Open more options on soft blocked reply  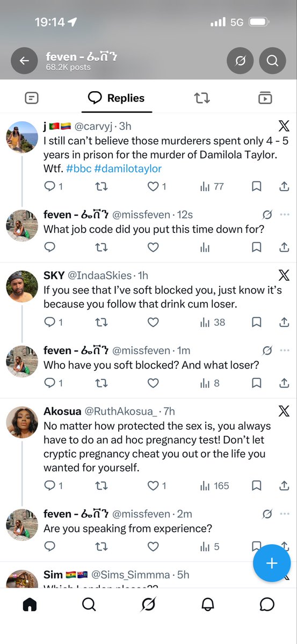[284, 351]
